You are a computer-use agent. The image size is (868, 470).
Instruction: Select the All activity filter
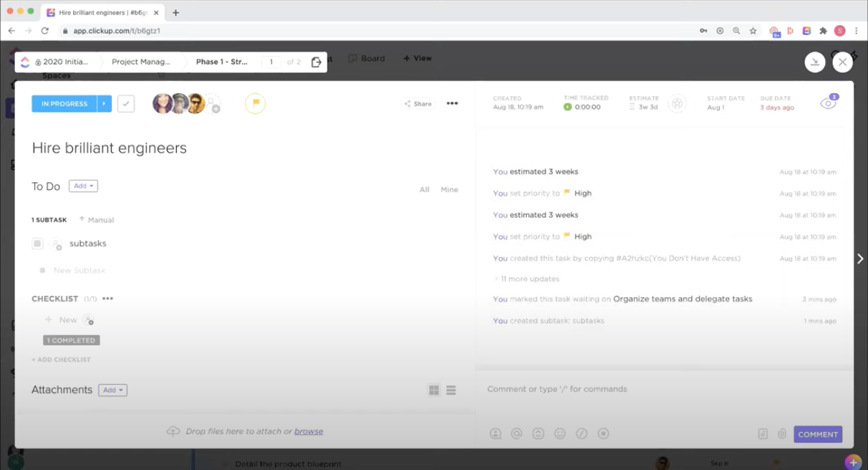424,190
